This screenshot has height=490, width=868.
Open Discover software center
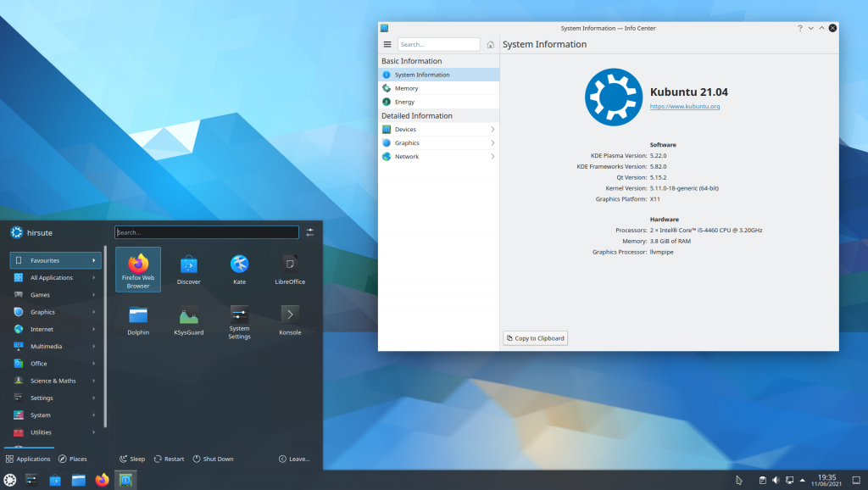pyautogui.click(x=189, y=270)
